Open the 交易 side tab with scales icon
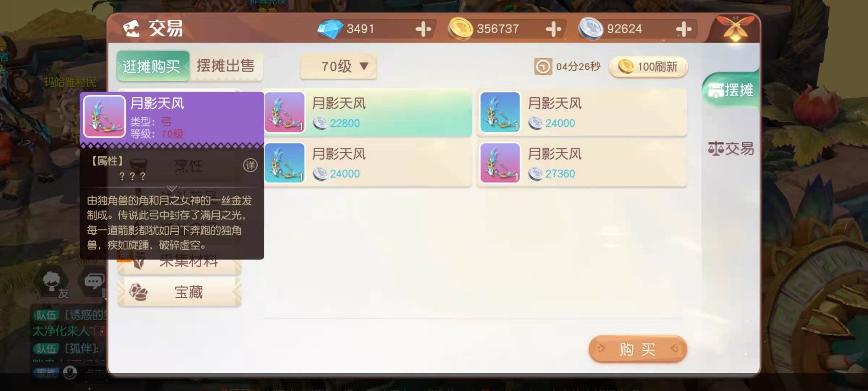868x391 pixels. click(x=731, y=148)
